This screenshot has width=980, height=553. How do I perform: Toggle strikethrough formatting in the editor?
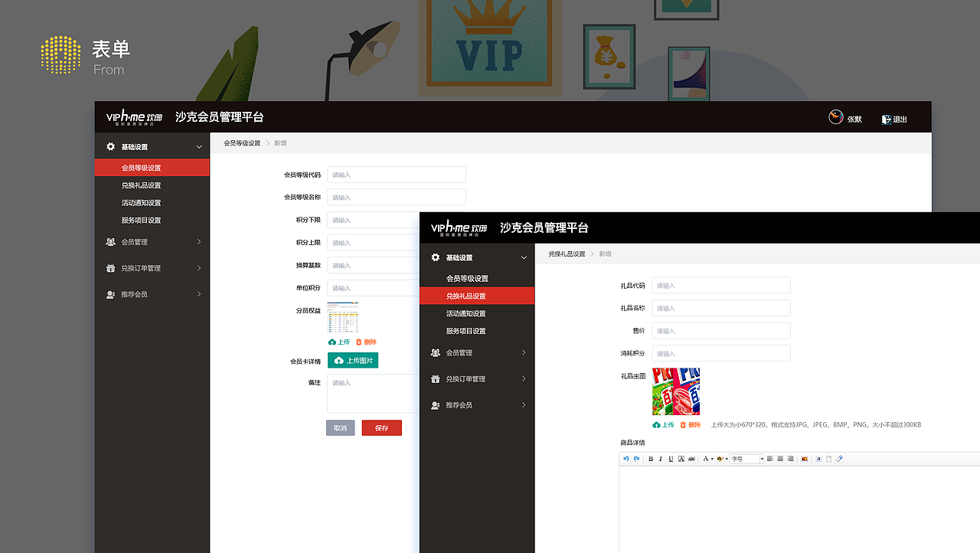[x=691, y=459]
